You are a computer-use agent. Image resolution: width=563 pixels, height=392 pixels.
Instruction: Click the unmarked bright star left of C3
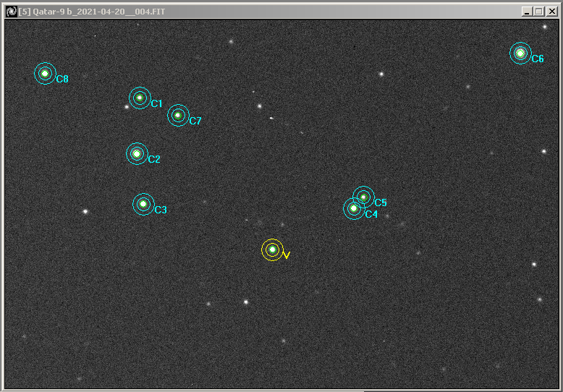pyautogui.click(x=85, y=211)
